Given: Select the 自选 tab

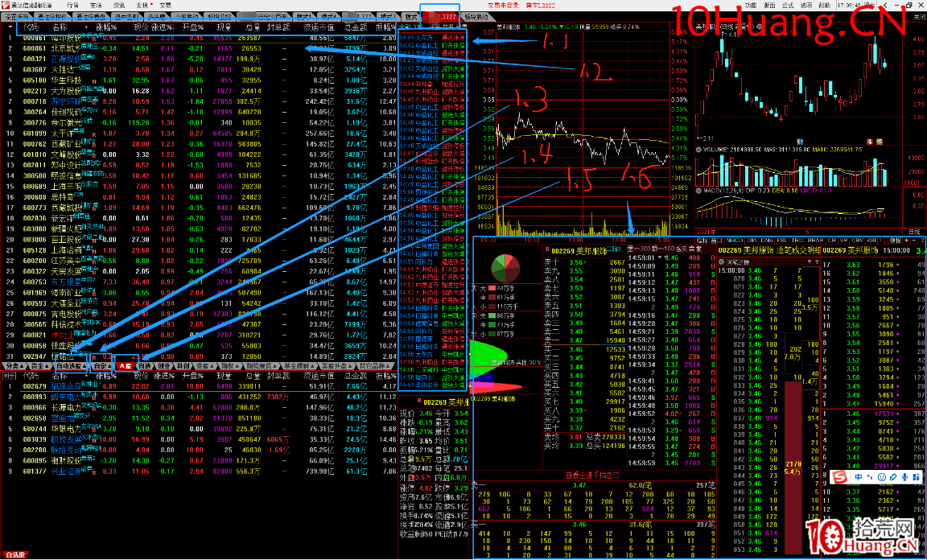Looking at the screenshot, I should pyautogui.click(x=146, y=366).
